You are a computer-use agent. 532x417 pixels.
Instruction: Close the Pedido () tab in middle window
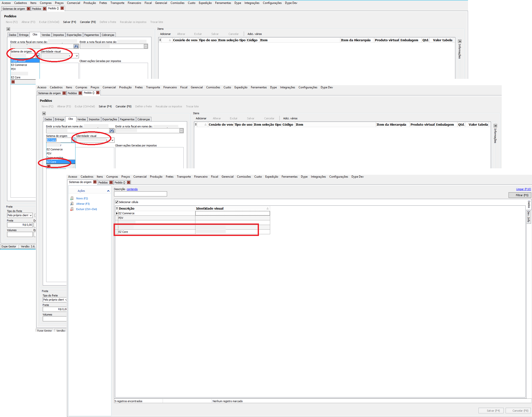(x=98, y=93)
